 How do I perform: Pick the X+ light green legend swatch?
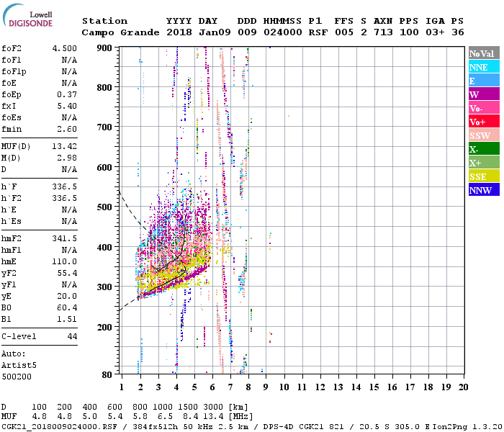484,163
